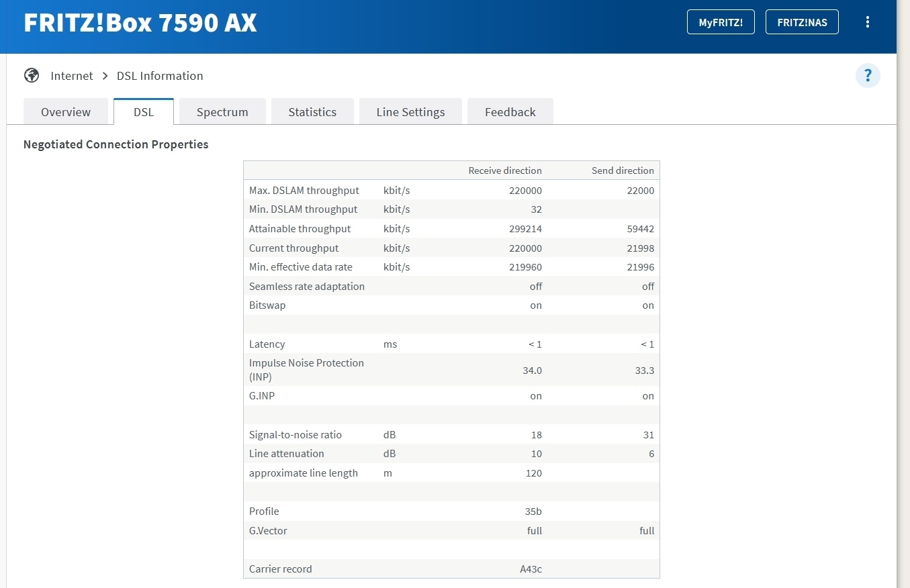Select the Line attenuation label
Image resolution: width=910 pixels, height=588 pixels.
tap(287, 454)
